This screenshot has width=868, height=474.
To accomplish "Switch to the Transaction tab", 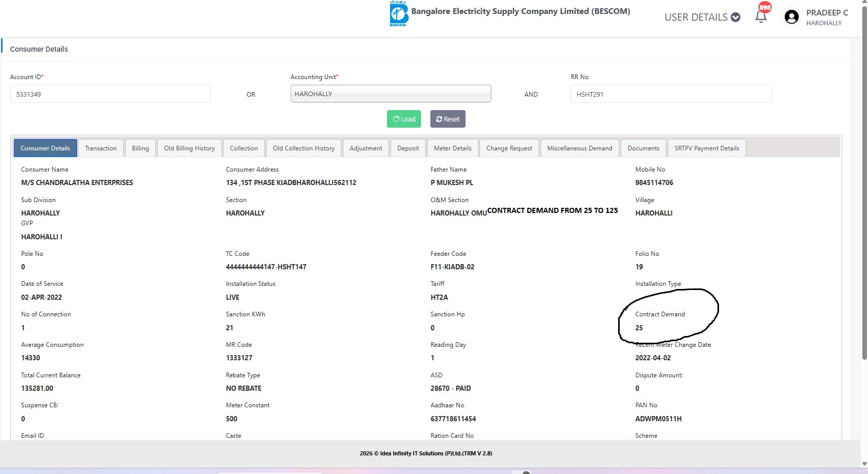I will click(101, 148).
